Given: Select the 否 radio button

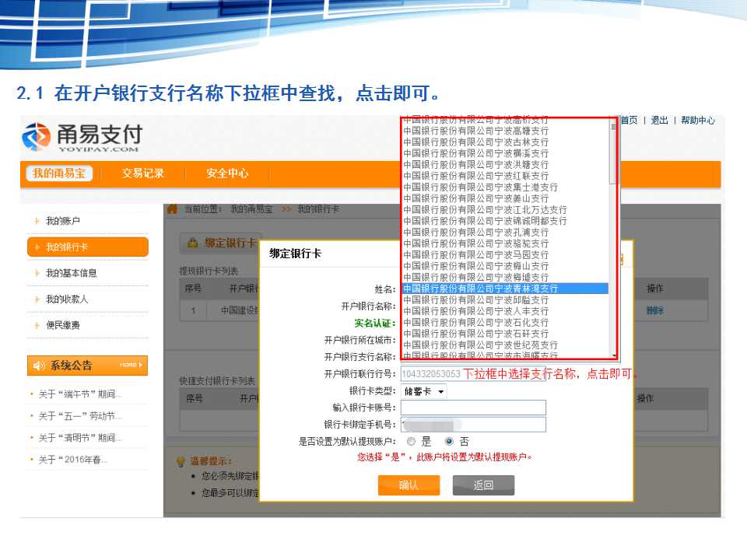Looking at the screenshot, I should [x=449, y=442].
